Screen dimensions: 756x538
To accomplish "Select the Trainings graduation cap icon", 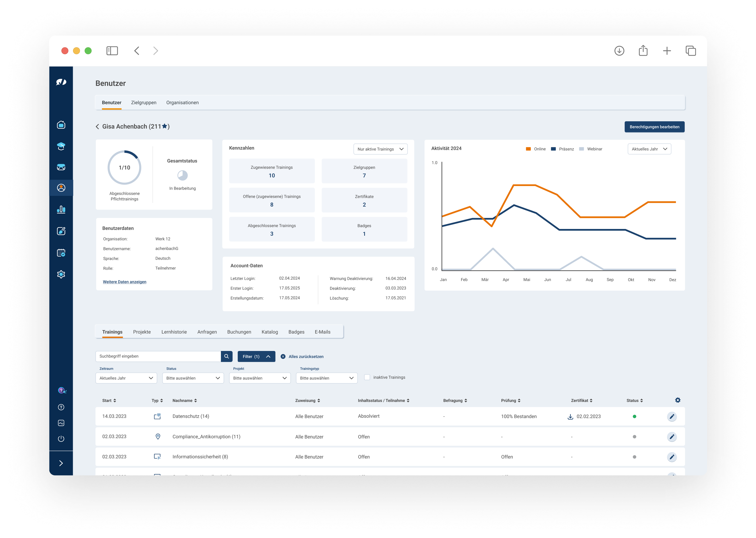I will pyautogui.click(x=61, y=146).
